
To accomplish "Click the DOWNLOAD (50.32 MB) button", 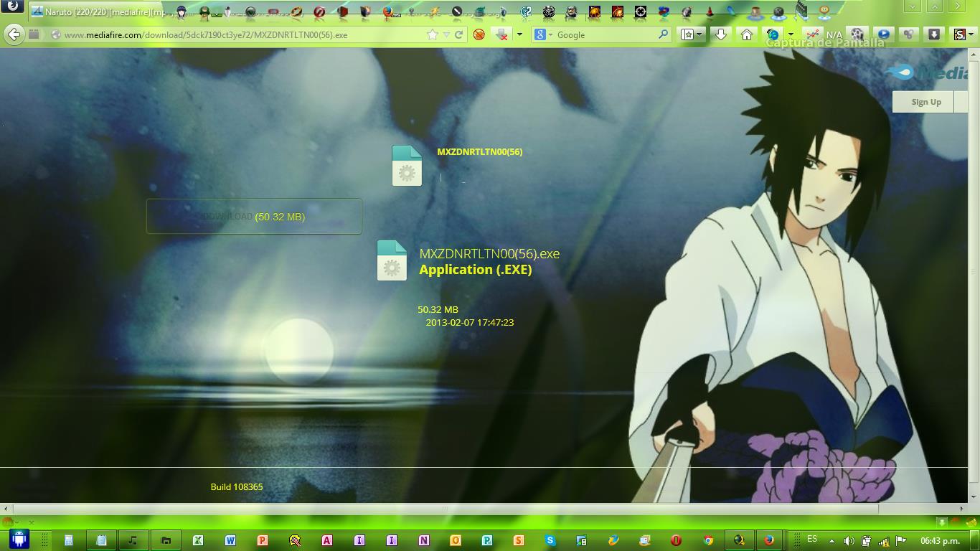I will [x=254, y=216].
